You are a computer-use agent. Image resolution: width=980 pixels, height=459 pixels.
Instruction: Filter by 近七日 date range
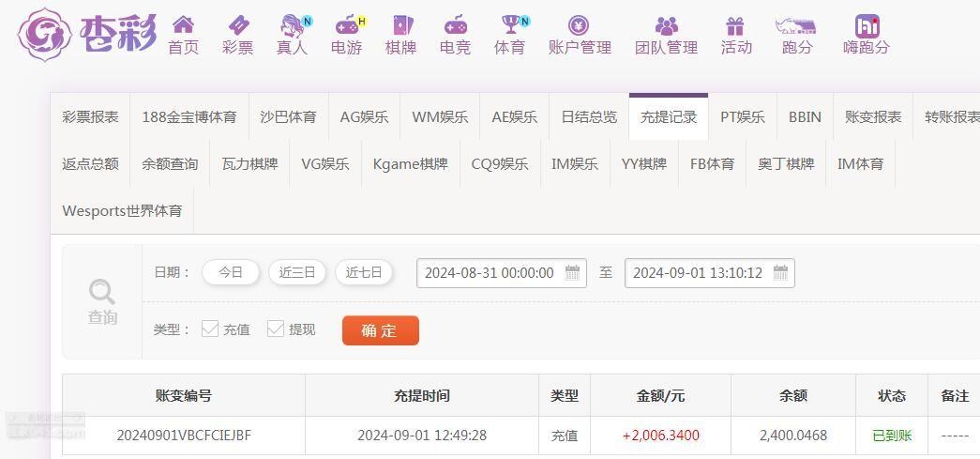[x=365, y=272]
